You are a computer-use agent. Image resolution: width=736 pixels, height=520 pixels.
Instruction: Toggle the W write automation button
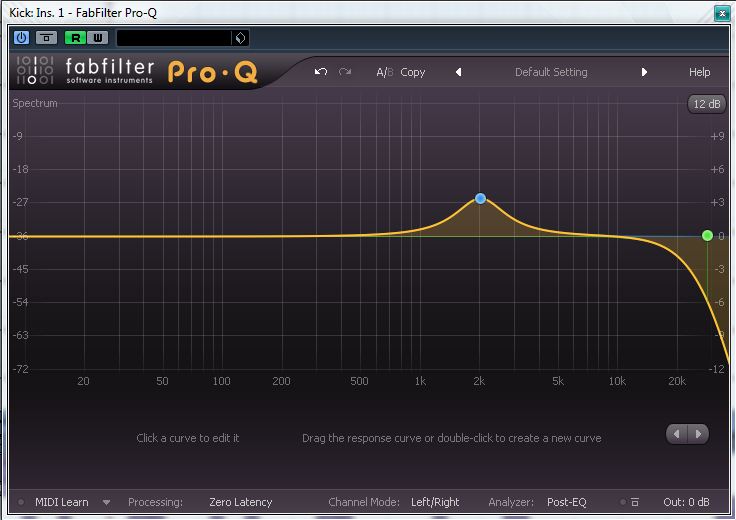[98, 38]
